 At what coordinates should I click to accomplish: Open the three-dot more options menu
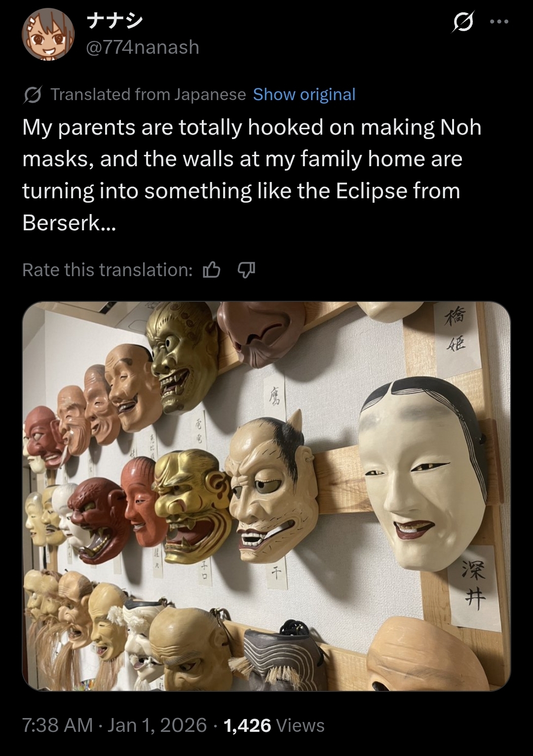(499, 22)
